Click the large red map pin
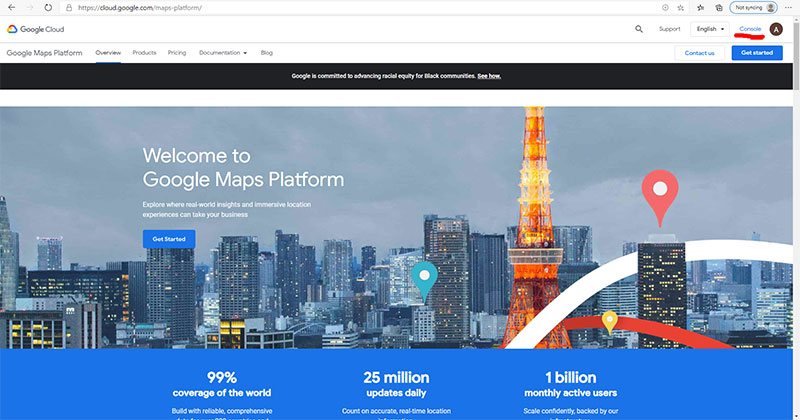The height and width of the screenshot is (420, 800). coord(660,198)
